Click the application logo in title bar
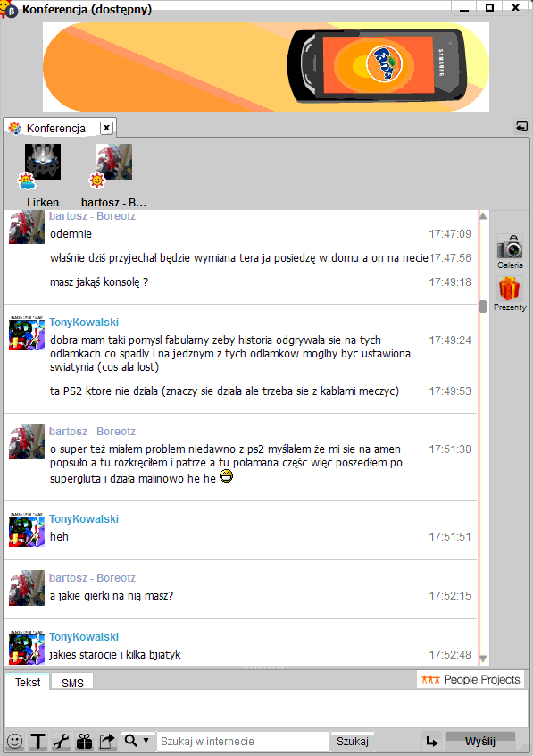 coord(9,9)
